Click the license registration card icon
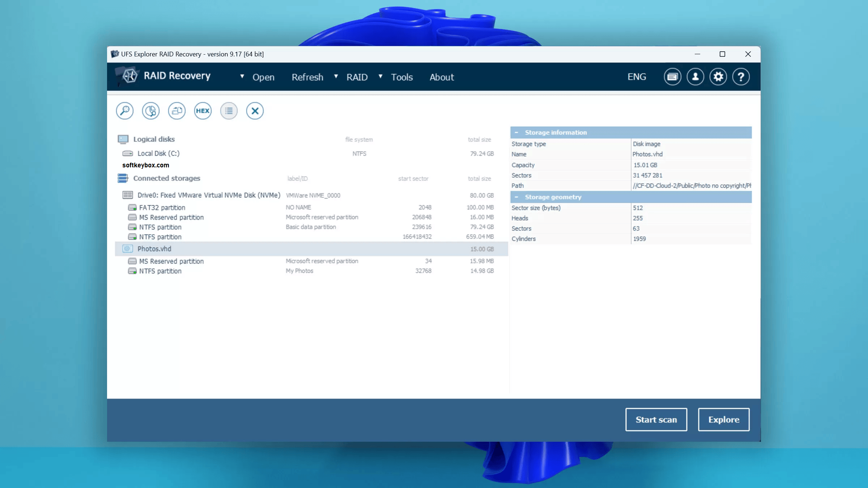Screen dimensions: 868x488 (672, 76)
